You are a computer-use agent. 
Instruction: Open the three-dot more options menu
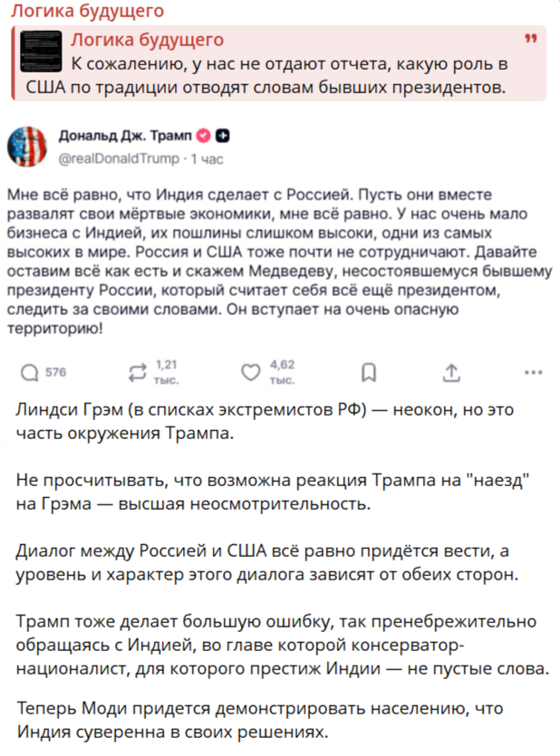(x=534, y=372)
